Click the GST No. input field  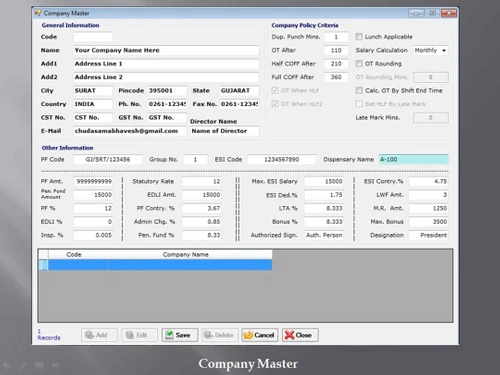click(167, 117)
